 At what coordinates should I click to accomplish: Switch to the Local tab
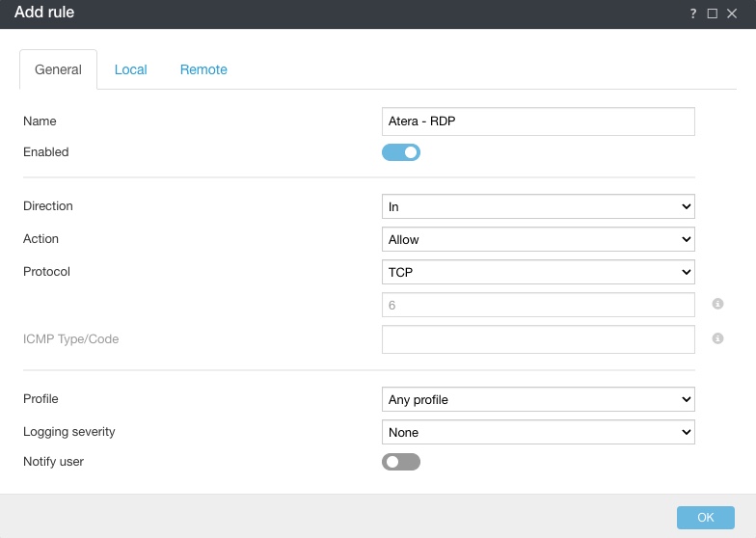point(130,69)
